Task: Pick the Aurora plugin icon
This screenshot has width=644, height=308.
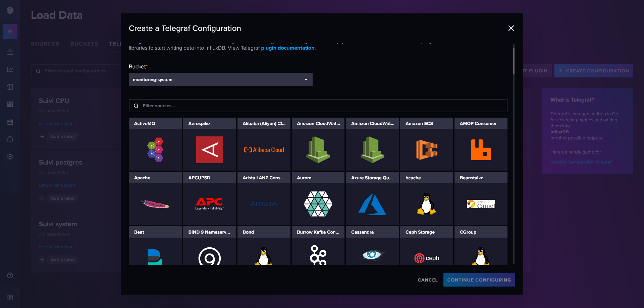Action: pyautogui.click(x=318, y=204)
